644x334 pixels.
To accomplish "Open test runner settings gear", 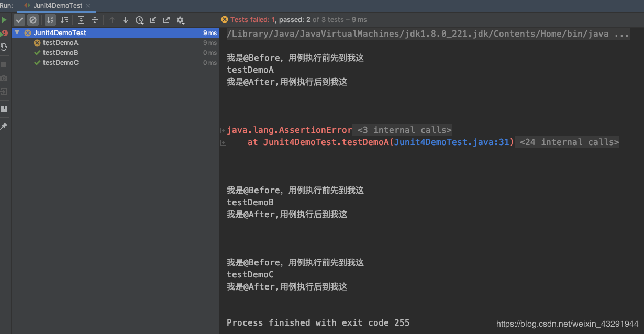I will 180,20.
